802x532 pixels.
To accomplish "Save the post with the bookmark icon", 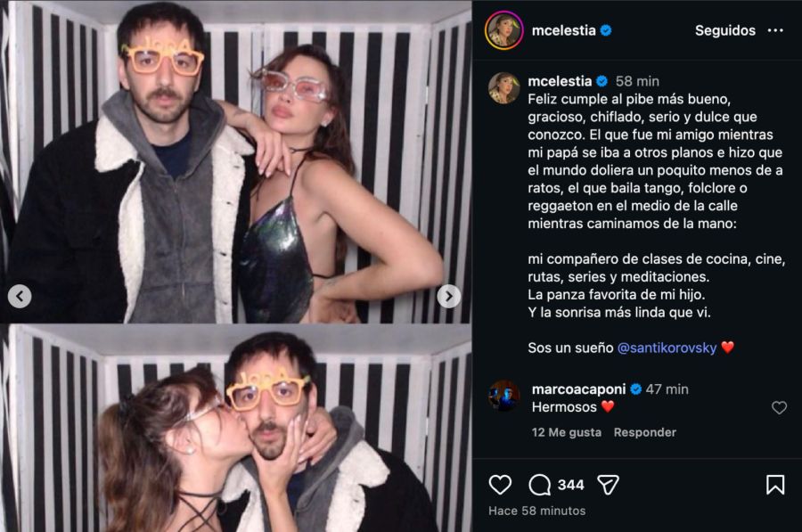I will pyautogui.click(x=775, y=485).
